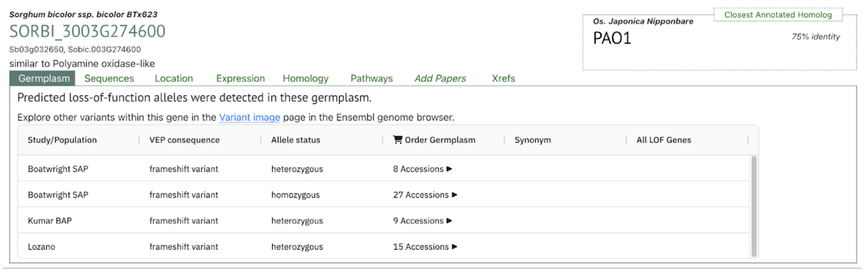Image resolution: width=868 pixels, height=273 pixels.
Task: Click the PAO1 closest homolog name
Action: pyautogui.click(x=612, y=38)
